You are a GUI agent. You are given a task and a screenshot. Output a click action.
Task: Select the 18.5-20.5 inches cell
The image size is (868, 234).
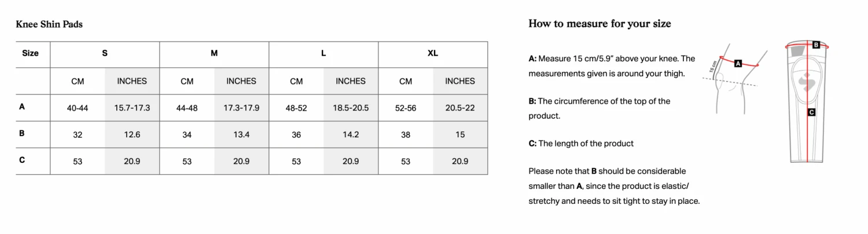[351, 108]
